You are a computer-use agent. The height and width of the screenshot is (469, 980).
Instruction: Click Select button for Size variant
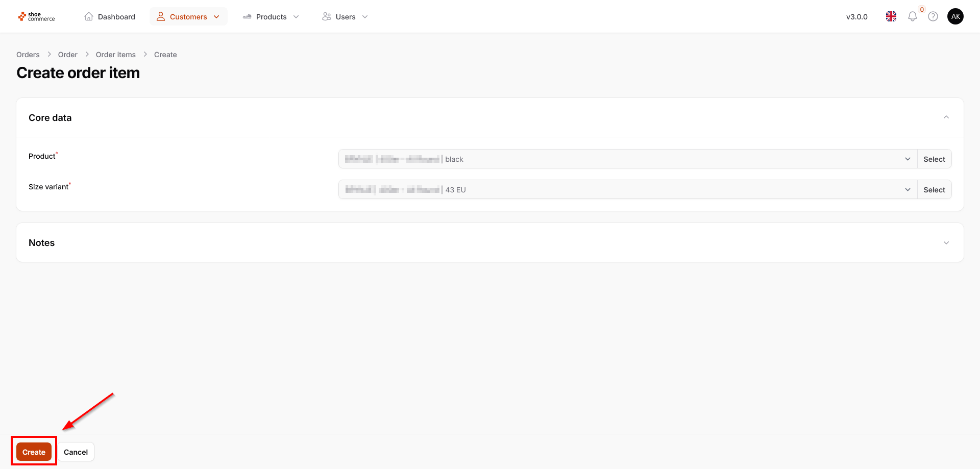point(934,189)
